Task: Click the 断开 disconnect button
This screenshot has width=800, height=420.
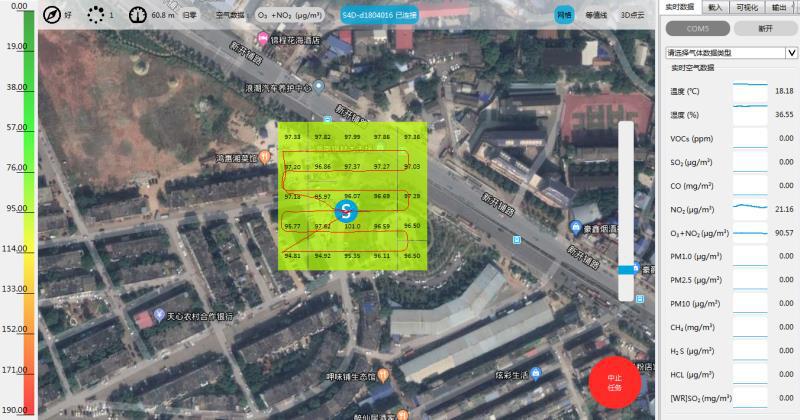Action: point(765,28)
